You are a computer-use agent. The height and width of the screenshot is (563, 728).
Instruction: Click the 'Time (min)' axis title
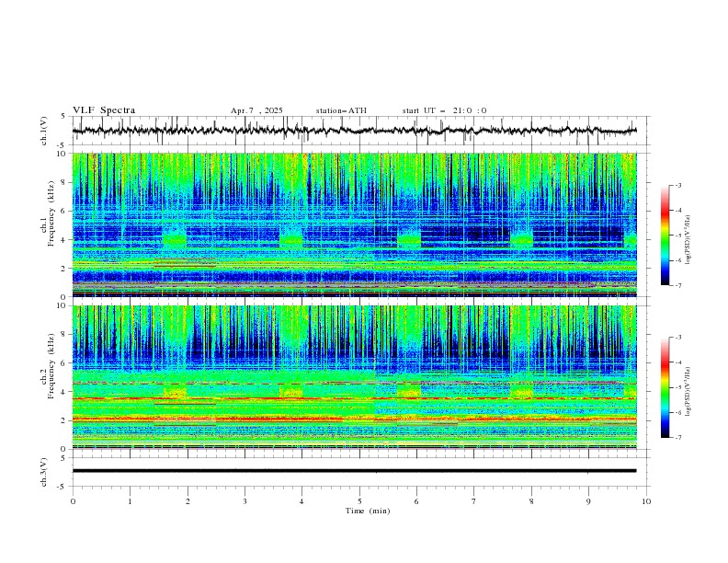(368, 511)
